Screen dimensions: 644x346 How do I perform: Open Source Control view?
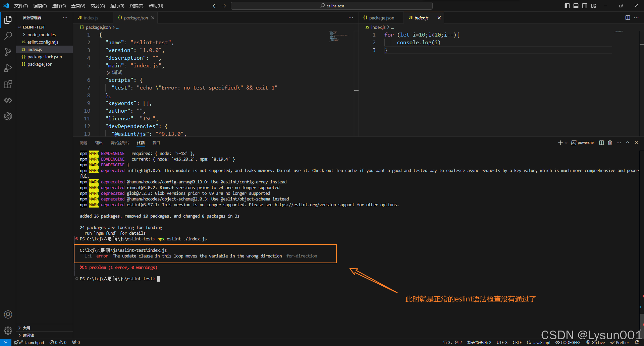click(8, 52)
